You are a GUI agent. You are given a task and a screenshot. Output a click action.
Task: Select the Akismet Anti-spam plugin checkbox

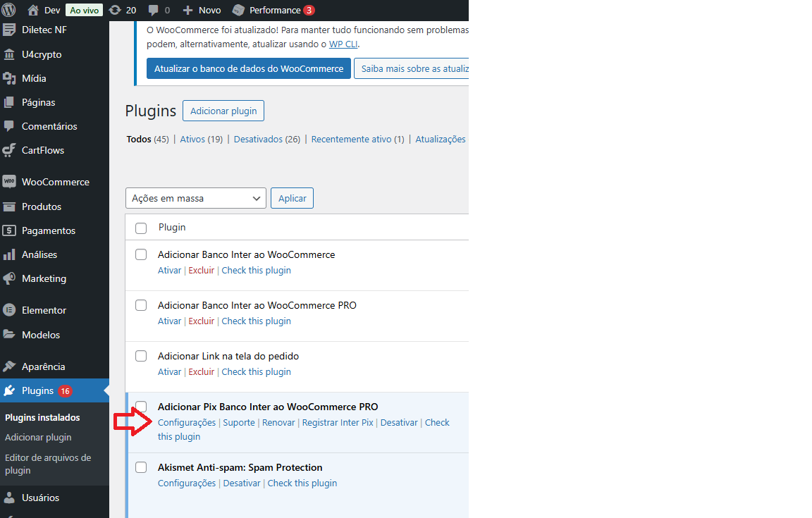[x=141, y=467]
